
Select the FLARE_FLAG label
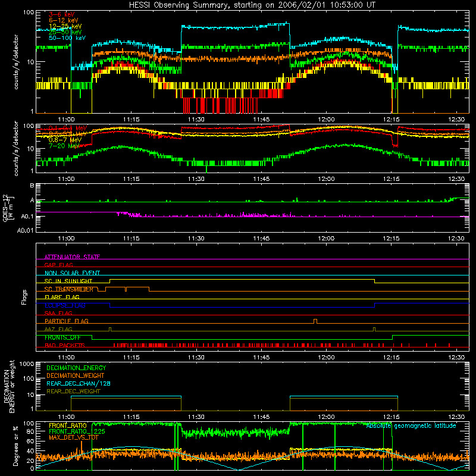(x=62, y=297)
